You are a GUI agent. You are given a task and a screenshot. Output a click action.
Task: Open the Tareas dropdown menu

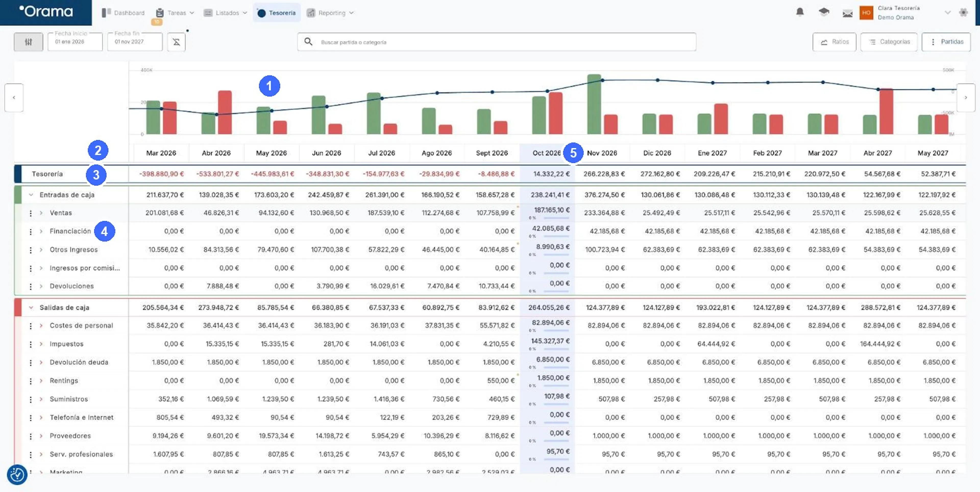175,13
